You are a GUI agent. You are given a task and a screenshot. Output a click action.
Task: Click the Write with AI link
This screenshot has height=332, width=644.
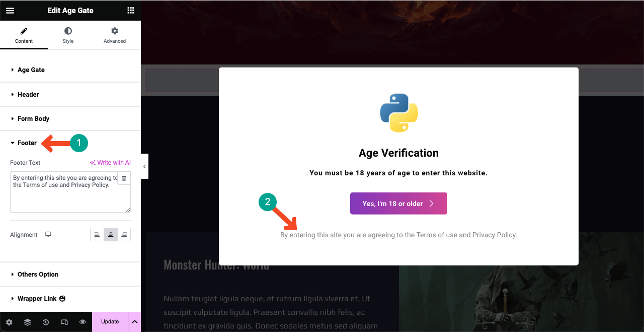coord(110,162)
